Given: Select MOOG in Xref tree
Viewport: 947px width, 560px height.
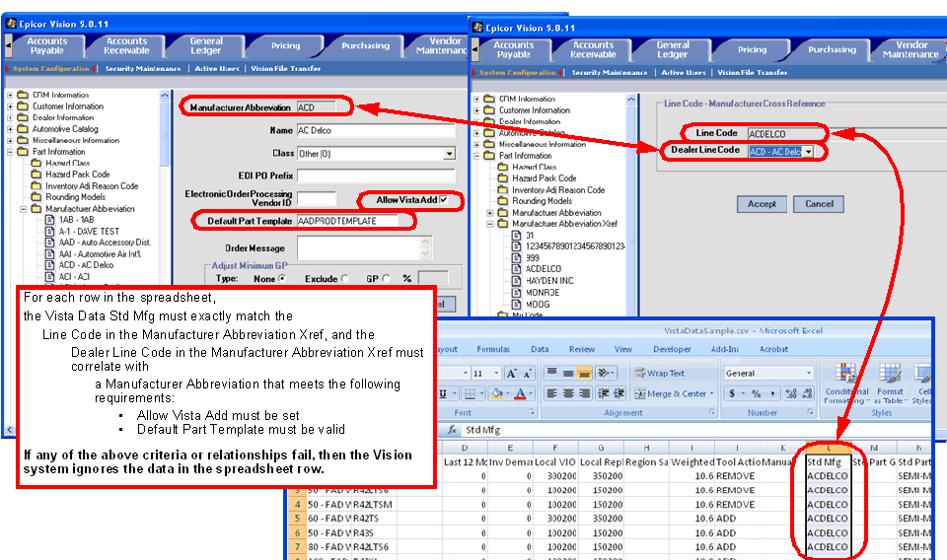Looking at the screenshot, I should point(538,304).
